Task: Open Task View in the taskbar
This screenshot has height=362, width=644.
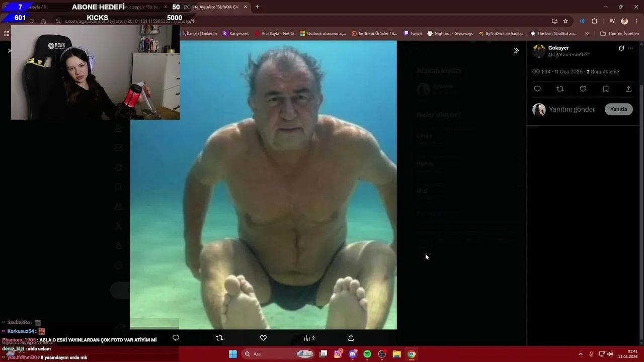Action: pos(323,354)
